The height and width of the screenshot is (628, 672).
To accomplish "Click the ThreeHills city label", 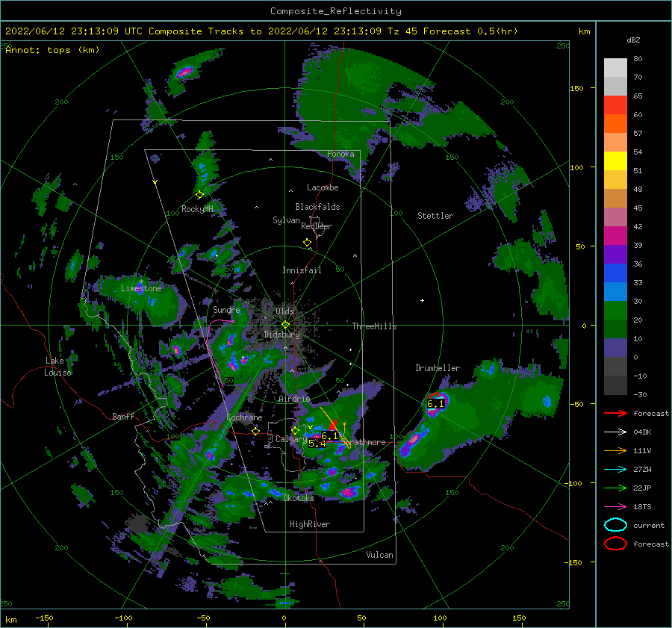I will pos(374,326).
